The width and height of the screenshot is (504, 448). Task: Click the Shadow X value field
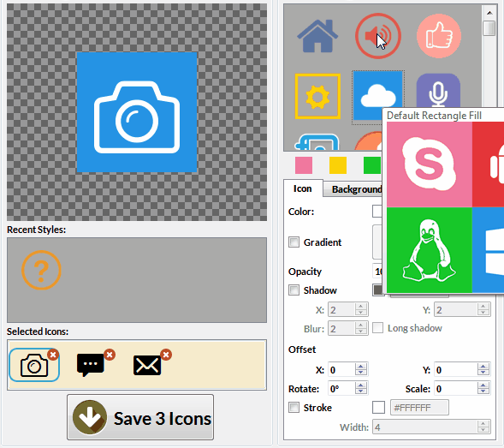341,309
